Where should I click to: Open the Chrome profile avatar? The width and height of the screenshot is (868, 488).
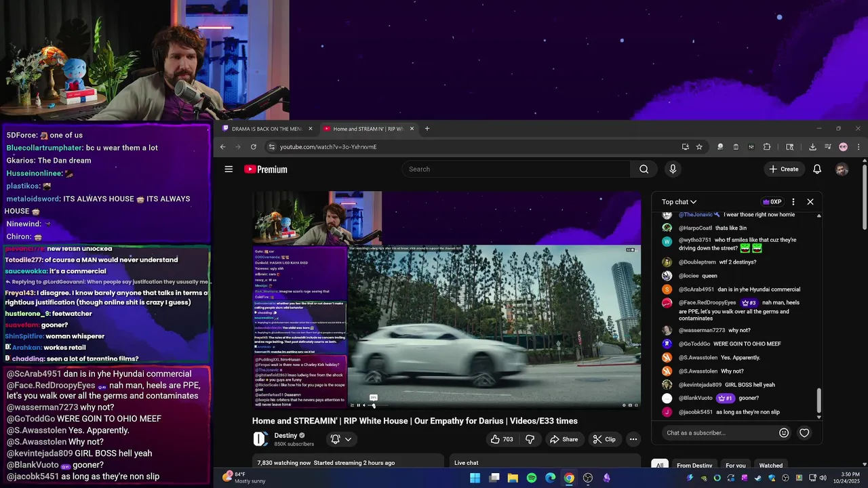[843, 146]
